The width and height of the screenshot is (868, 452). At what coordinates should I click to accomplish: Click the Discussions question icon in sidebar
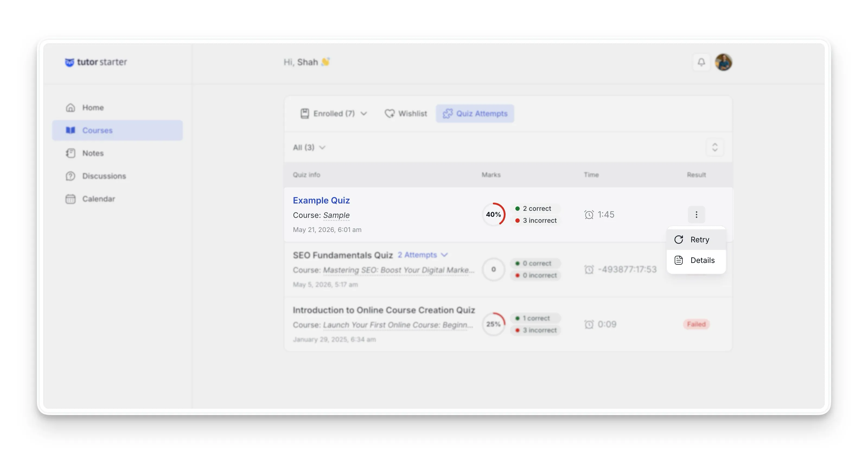(x=71, y=176)
